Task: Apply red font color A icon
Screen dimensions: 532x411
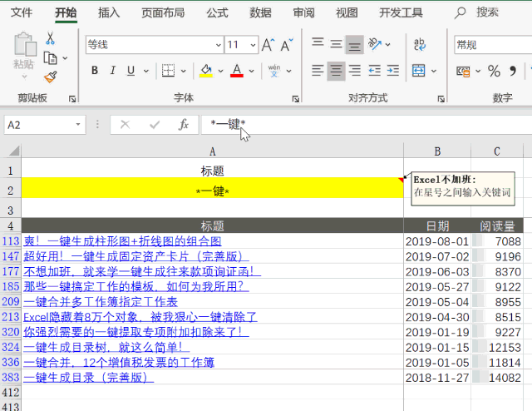Action: (237, 71)
